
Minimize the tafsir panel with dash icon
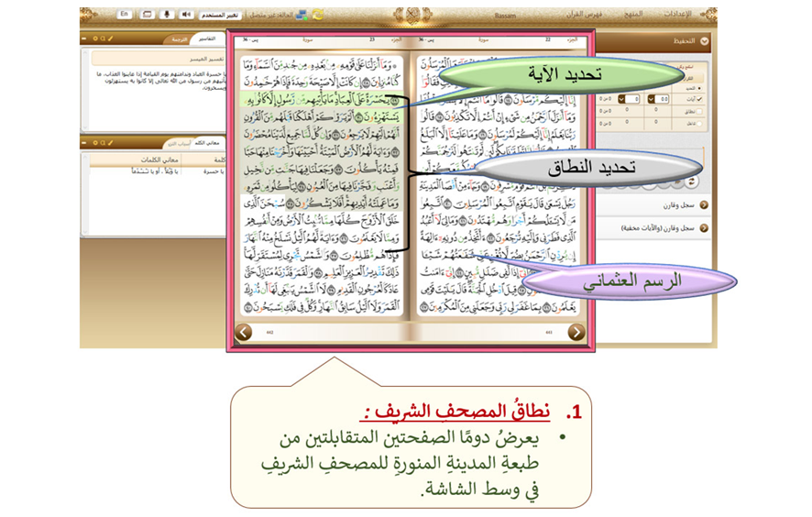pyautogui.click(x=84, y=38)
